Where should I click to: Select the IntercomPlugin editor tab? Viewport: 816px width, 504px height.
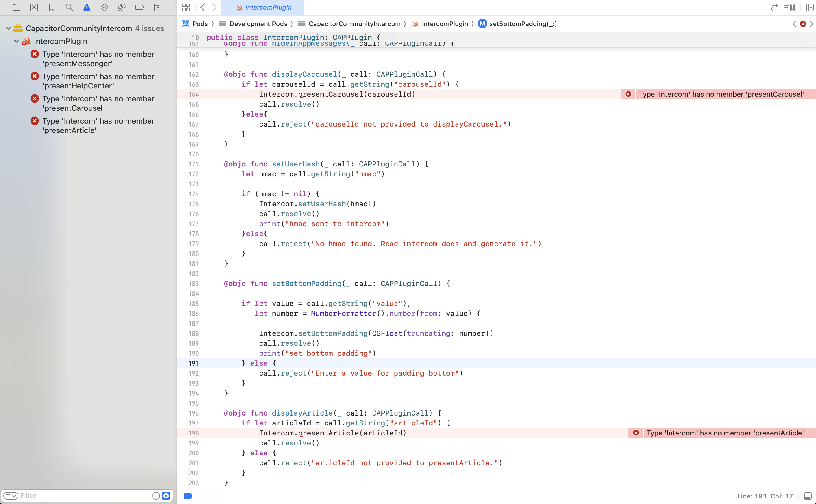[x=263, y=7]
